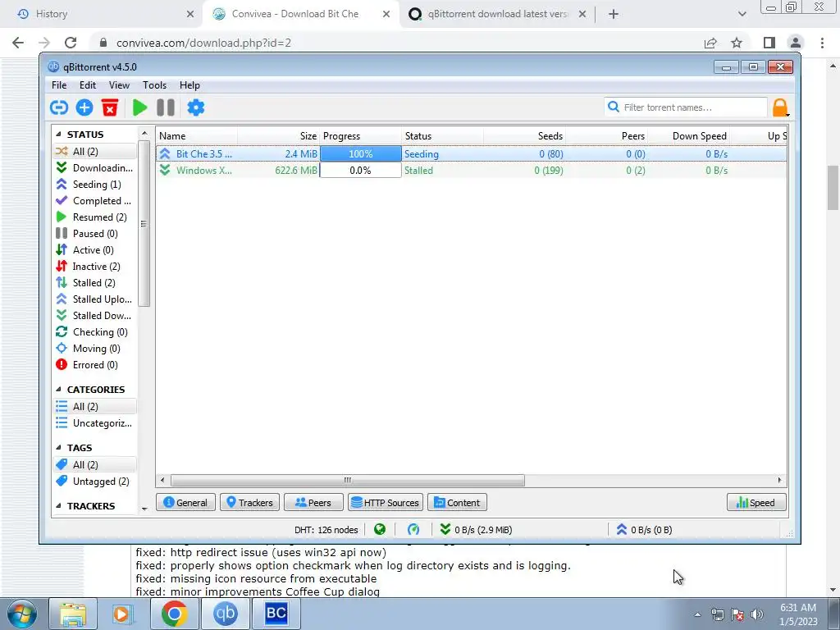The height and width of the screenshot is (630, 840).
Task: Click the horizontal scrollbar of the torrent list
Action: pyautogui.click(x=347, y=480)
